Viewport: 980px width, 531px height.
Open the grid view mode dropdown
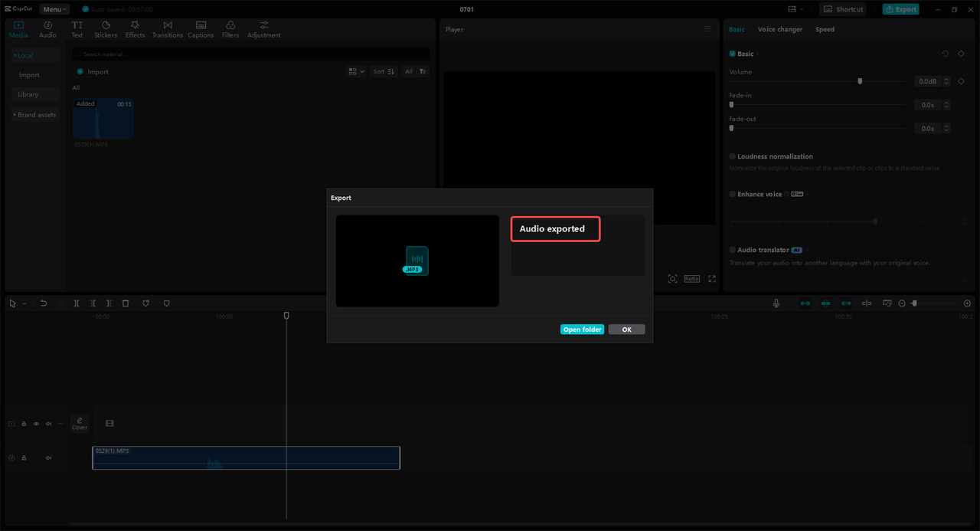pos(356,71)
